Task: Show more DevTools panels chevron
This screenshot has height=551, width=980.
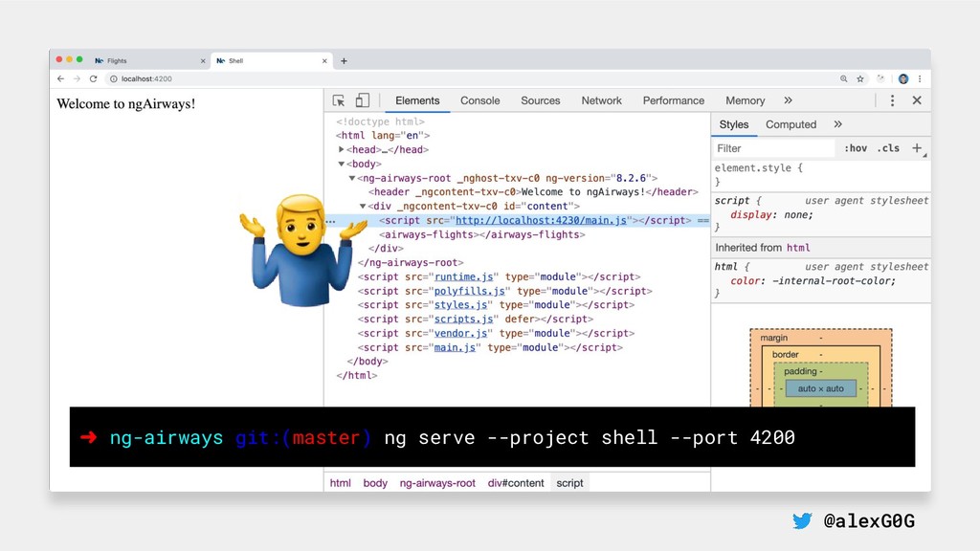Action: click(789, 99)
